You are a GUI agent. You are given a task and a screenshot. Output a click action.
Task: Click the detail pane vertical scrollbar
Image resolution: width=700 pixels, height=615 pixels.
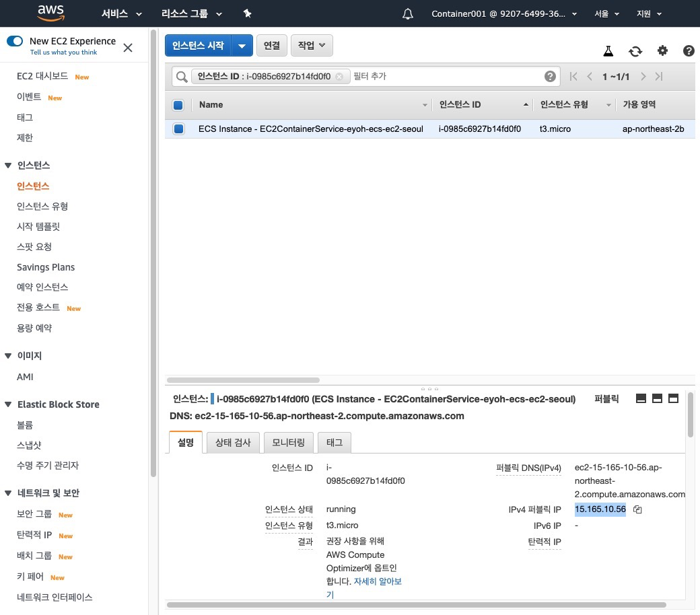tap(690, 415)
